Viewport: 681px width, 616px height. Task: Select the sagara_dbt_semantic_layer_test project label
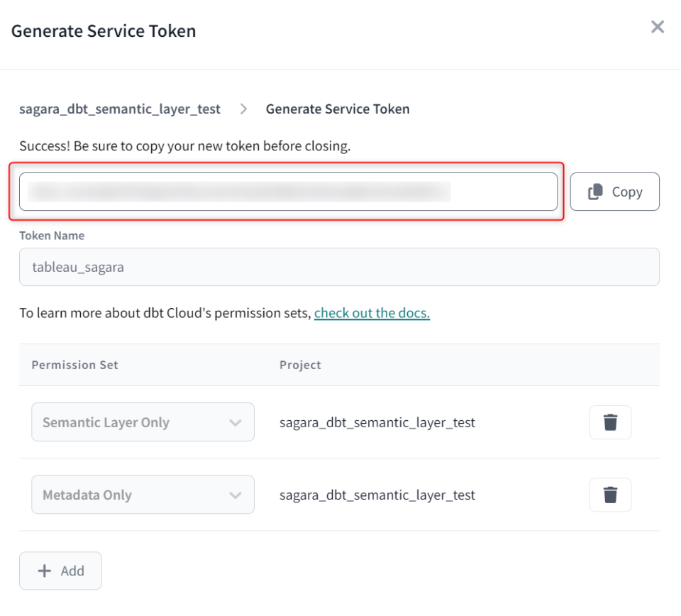378,422
